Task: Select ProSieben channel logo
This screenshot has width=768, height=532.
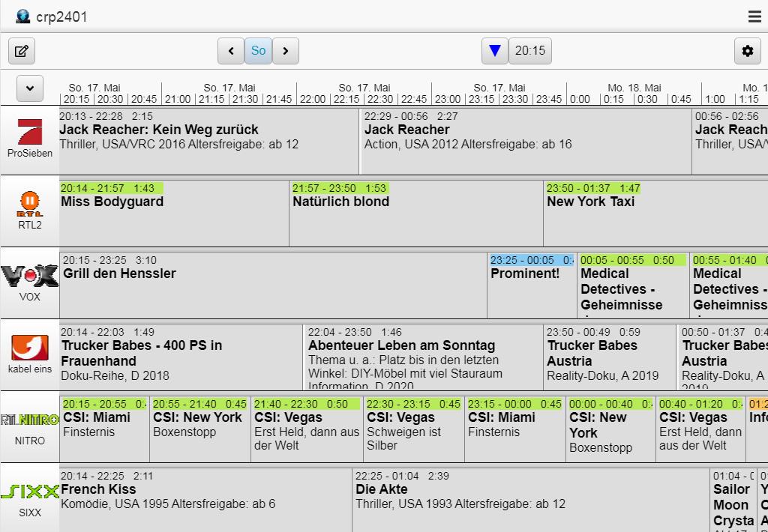Action: (x=30, y=132)
